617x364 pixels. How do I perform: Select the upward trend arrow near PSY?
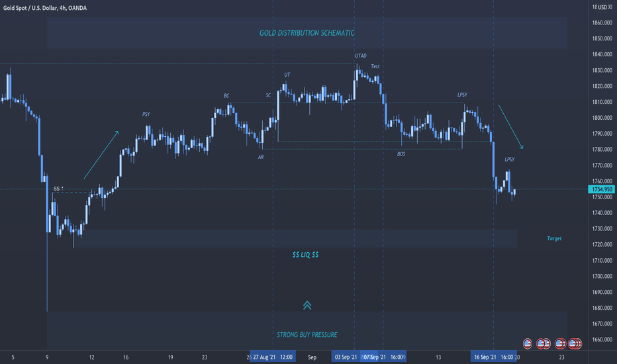(101, 155)
